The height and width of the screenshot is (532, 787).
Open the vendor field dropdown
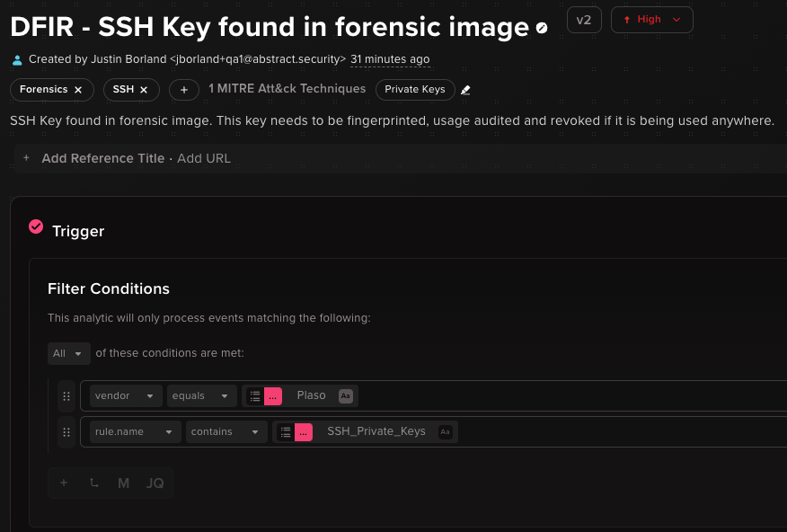(x=125, y=395)
